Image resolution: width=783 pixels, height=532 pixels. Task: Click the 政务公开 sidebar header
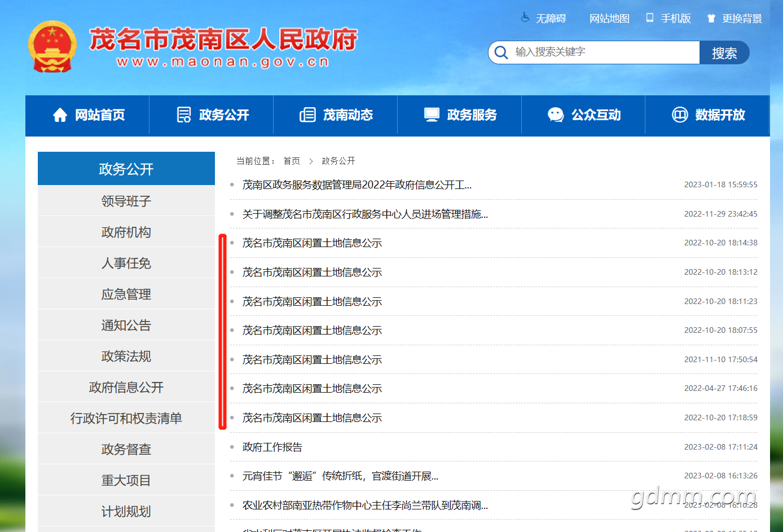pyautogui.click(x=126, y=169)
